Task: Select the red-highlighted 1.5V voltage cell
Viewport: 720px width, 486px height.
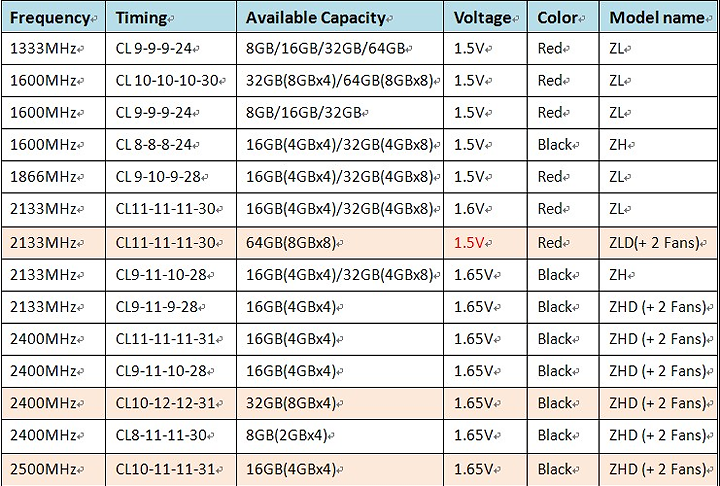Action: click(470, 242)
